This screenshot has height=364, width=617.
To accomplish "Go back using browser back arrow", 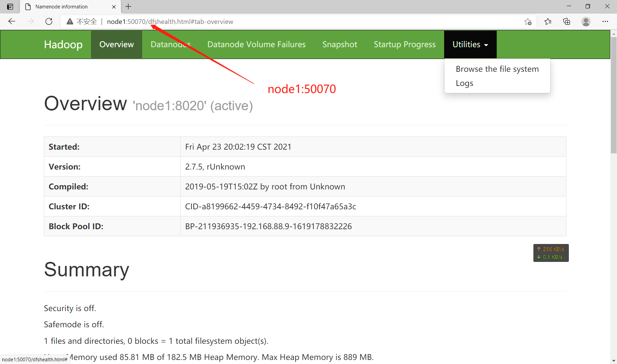I will pos(12,22).
